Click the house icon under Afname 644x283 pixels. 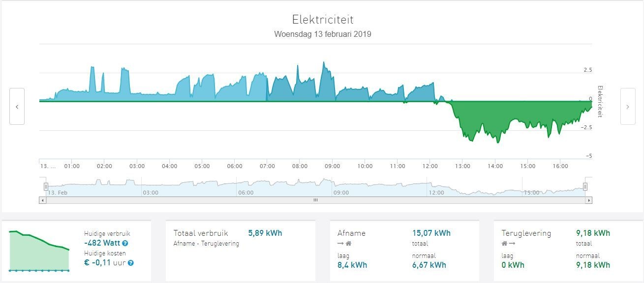(x=347, y=243)
